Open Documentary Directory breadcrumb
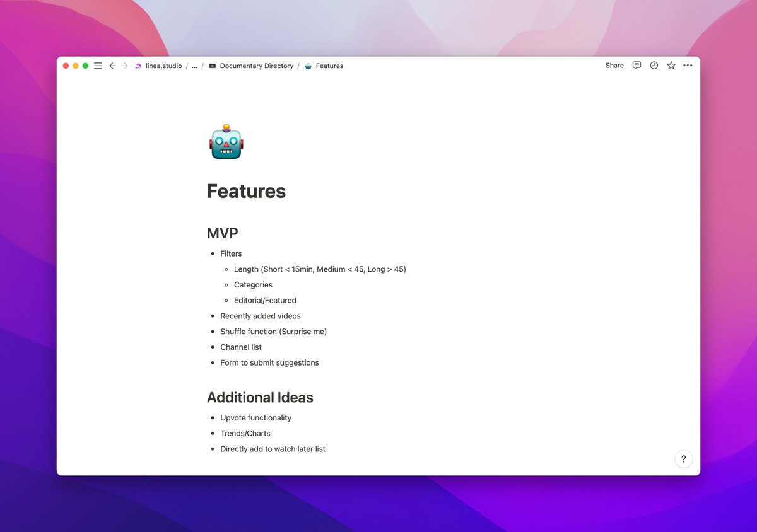This screenshot has width=757, height=532. pyautogui.click(x=256, y=66)
